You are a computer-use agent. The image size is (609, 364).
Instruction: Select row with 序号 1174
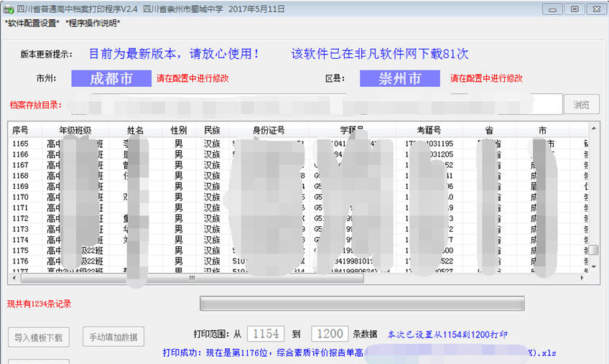click(x=298, y=240)
